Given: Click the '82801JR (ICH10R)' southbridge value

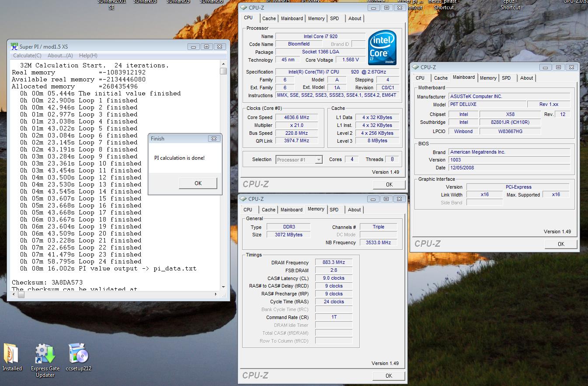Looking at the screenshot, I should (x=510, y=123).
